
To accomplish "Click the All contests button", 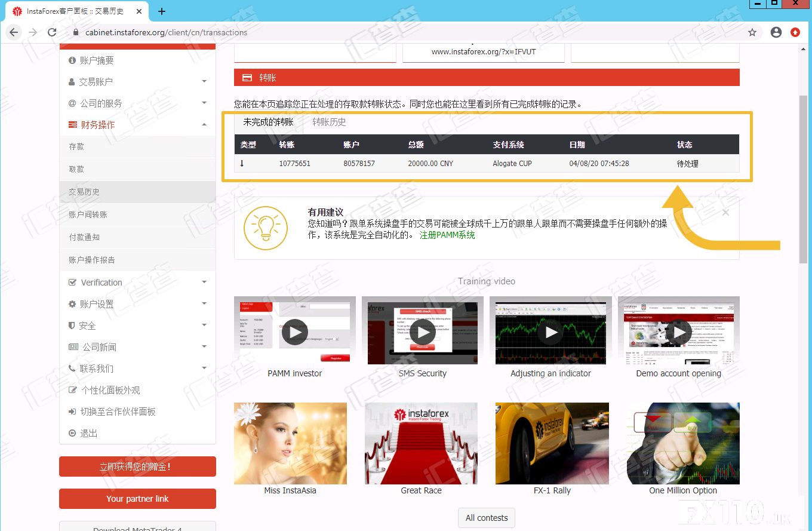I will tap(487, 518).
